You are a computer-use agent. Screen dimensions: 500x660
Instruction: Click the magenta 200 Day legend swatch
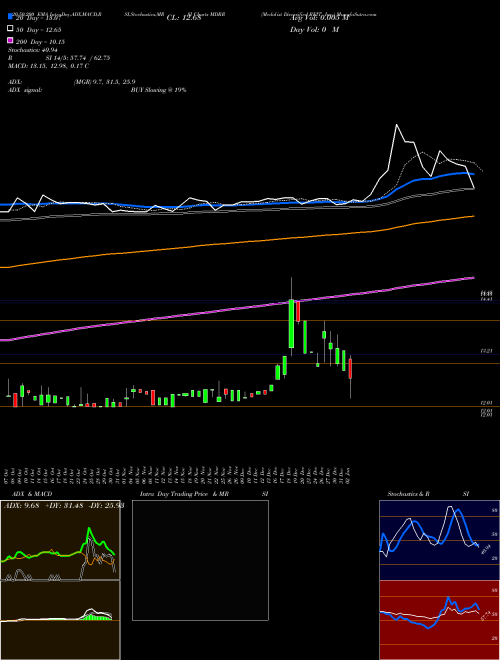[10, 41]
